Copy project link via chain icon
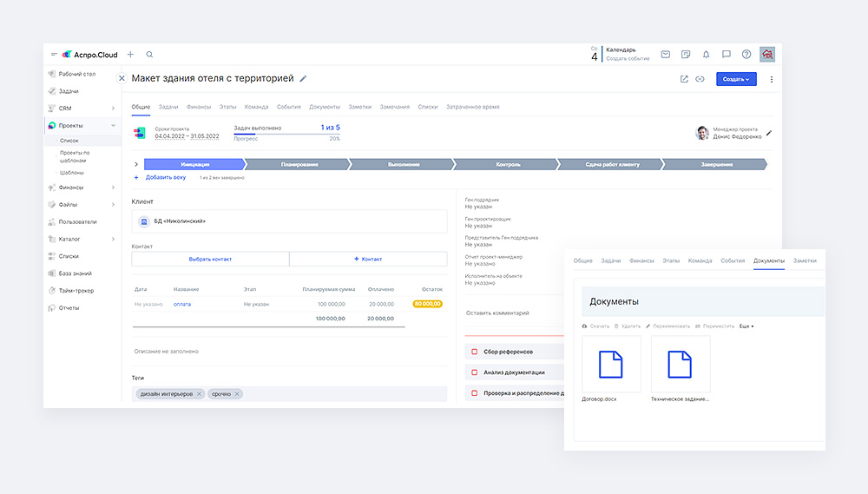 [x=700, y=79]
